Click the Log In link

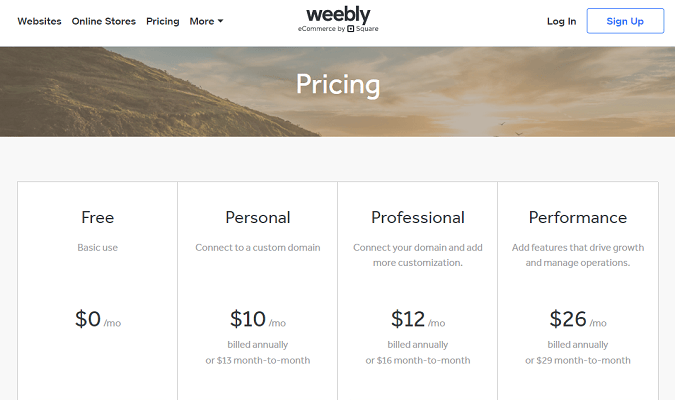[561, 21]
